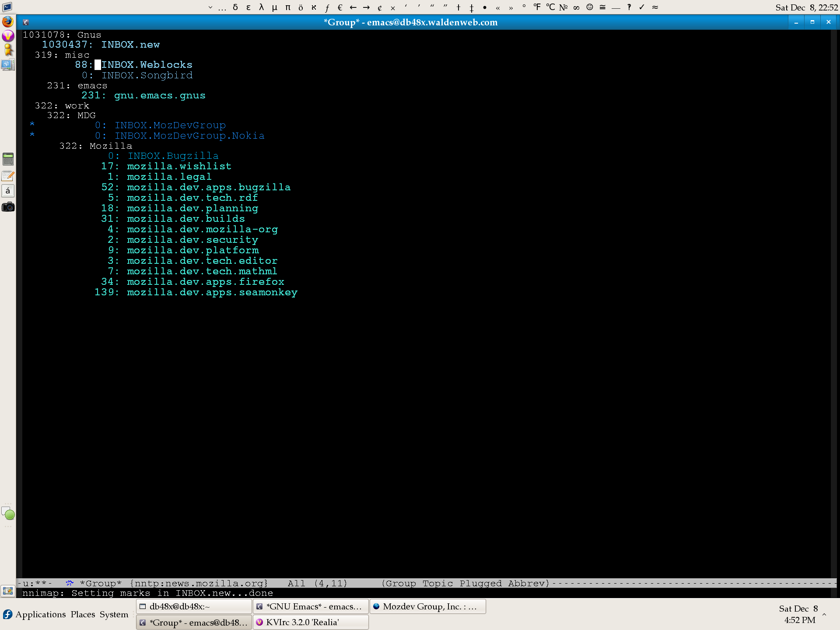Open Firefox from the side panel
Screen dimensions: 840x630
[x=8, y=21]
